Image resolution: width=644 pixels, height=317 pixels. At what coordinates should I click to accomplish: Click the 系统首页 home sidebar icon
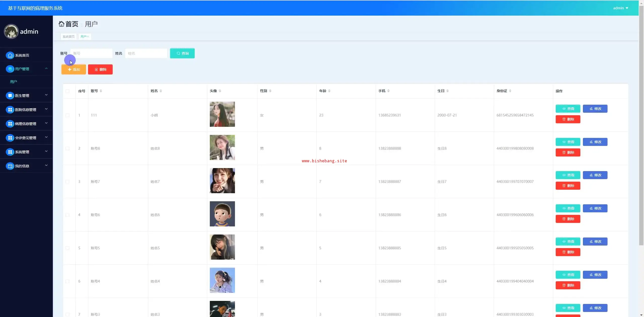10,55
